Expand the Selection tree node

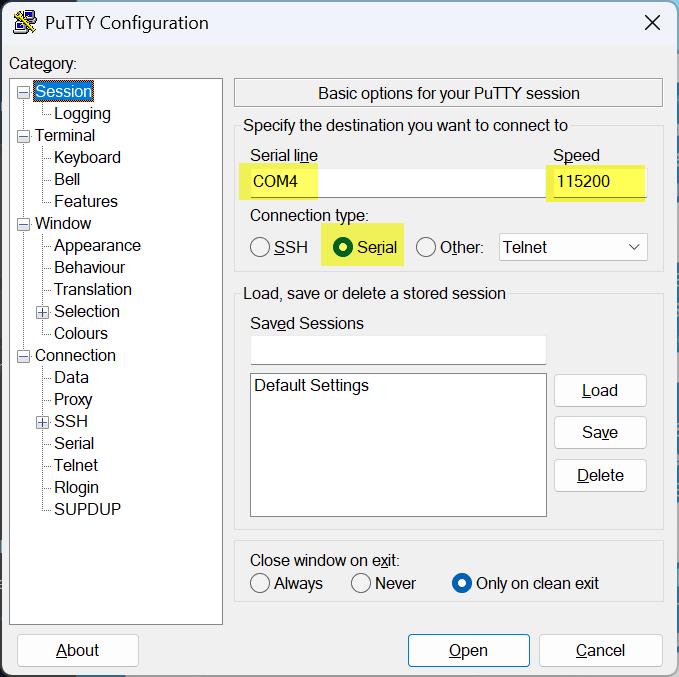click(x=43, y=312)
